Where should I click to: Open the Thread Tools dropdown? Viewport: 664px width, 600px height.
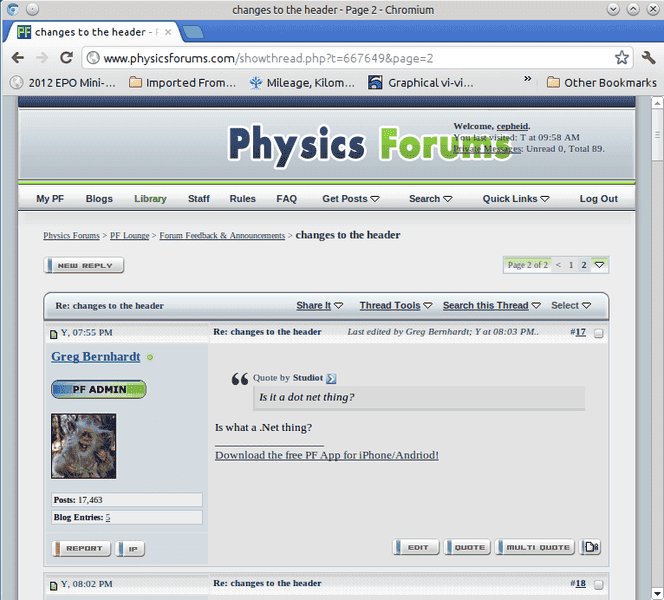click(396, 305)
